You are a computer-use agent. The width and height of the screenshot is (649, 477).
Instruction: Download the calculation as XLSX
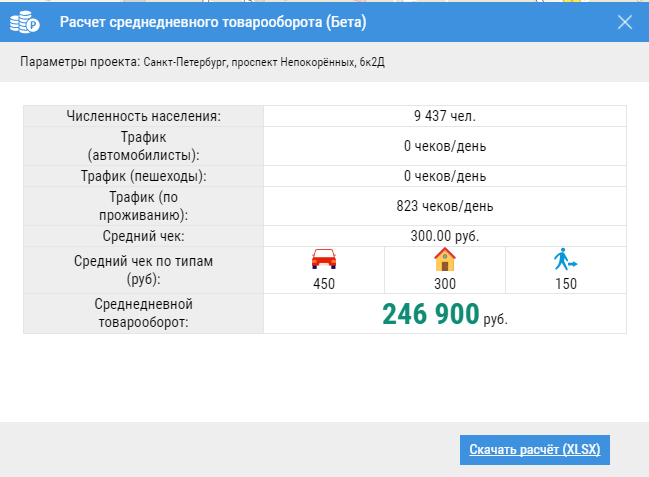tap(534, 449)
